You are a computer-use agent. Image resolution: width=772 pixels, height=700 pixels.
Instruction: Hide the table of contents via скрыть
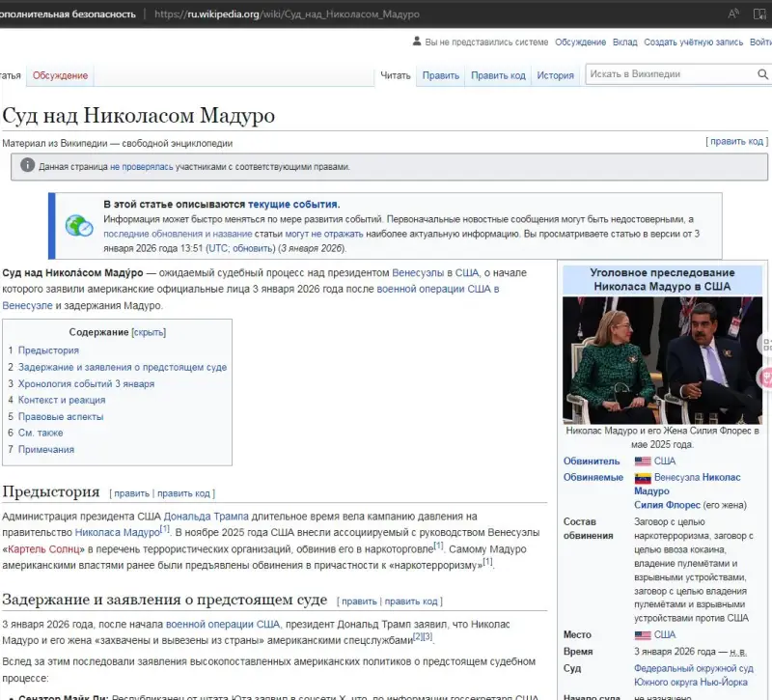(149, 332)
